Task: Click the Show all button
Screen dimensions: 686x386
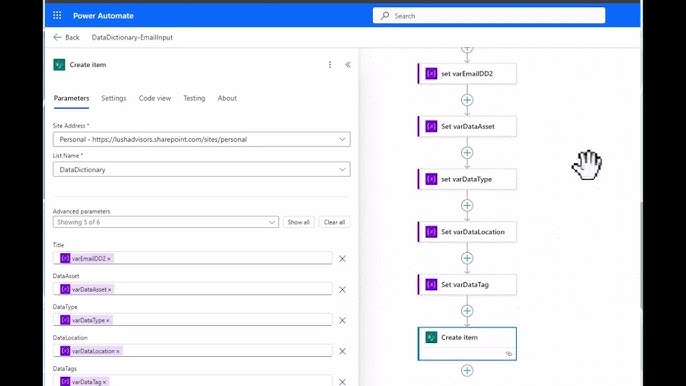Action: tap(298, 222)
